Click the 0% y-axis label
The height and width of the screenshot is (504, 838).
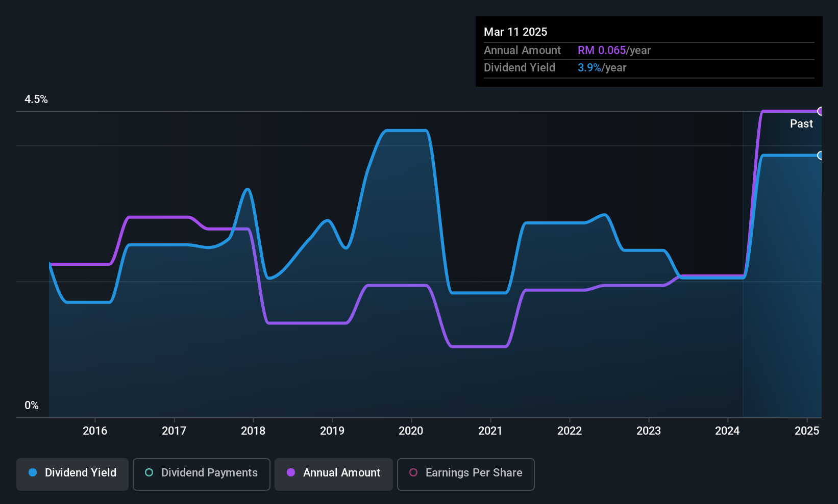[x=32, y=406]
